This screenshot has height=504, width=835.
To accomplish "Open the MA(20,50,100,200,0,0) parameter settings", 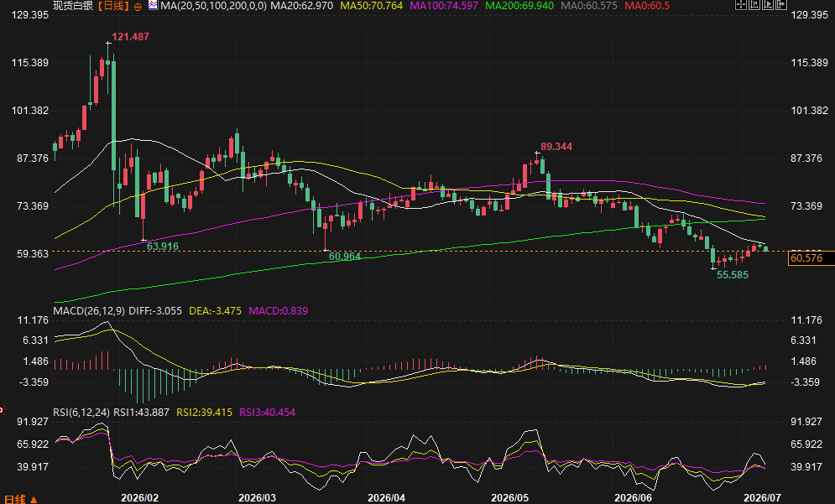I will (213, 6).
